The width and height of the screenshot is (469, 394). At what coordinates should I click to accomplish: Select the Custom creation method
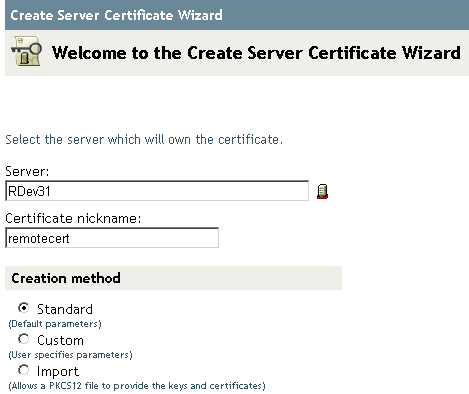pyautogui.click(x=24, y=339)
